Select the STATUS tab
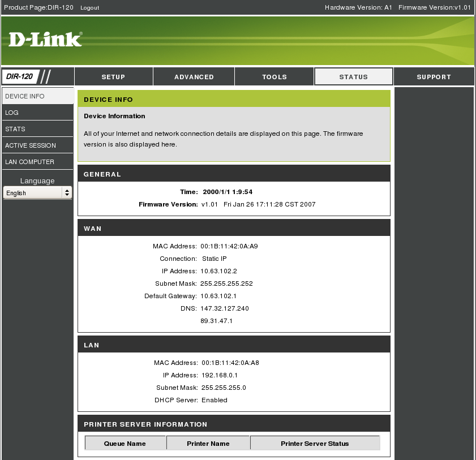The width and height of the screenshot is (476, 460). click(353, 77)
